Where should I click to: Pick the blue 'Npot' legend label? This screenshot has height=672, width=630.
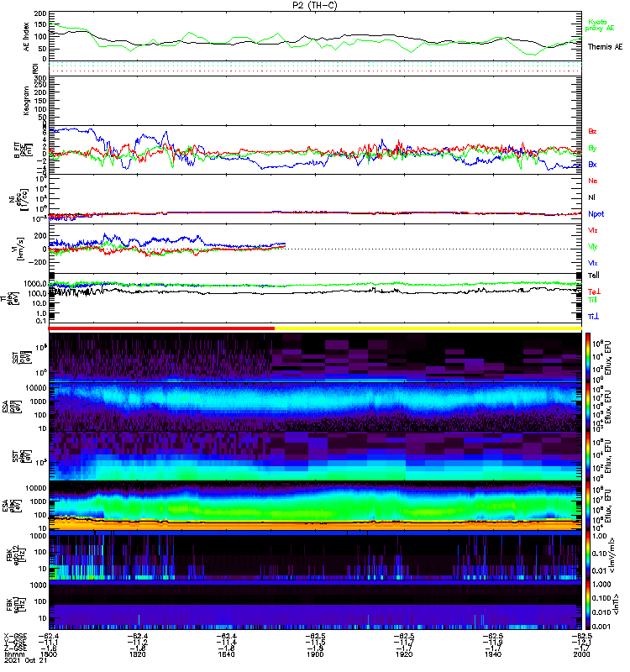pyautogui.click(x=596, y=214)
